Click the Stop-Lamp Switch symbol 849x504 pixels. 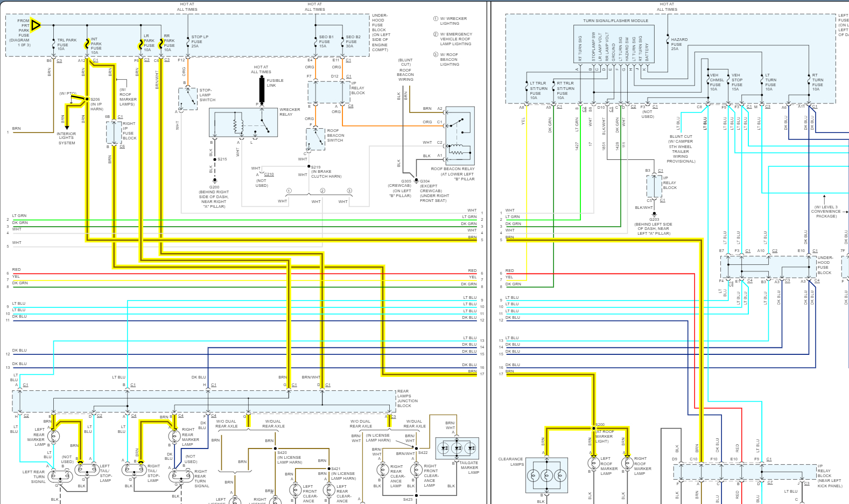(188, 99)
